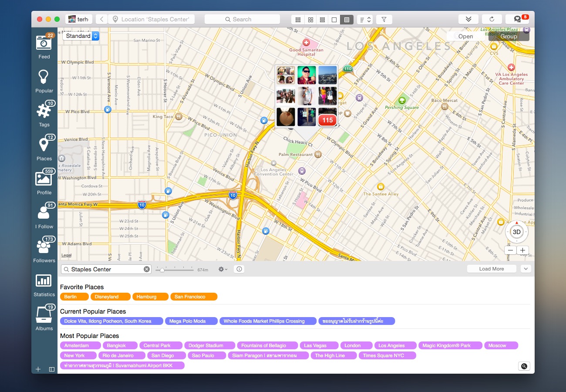Switch to single photo view
566x392 pixels.
click(x=334, y=19)
